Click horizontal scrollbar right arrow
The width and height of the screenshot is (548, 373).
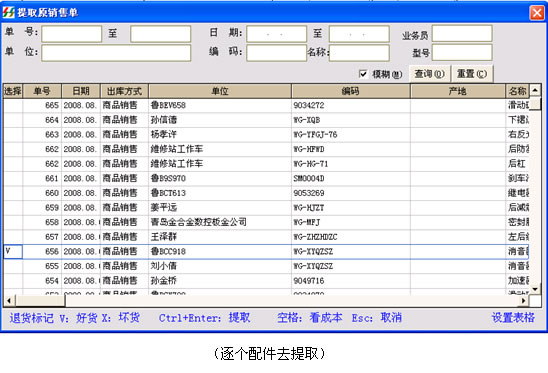[523, 301]
